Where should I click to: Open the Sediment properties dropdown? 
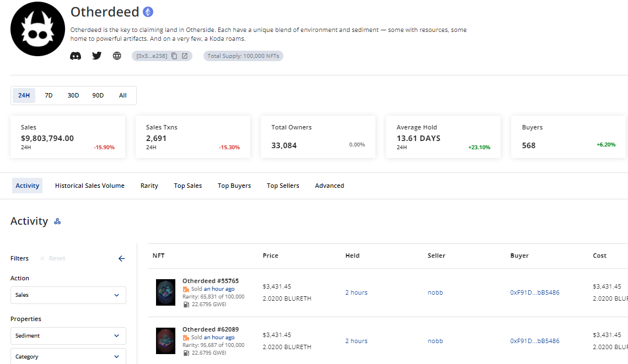pyautogui.click(x=68, y=336)
